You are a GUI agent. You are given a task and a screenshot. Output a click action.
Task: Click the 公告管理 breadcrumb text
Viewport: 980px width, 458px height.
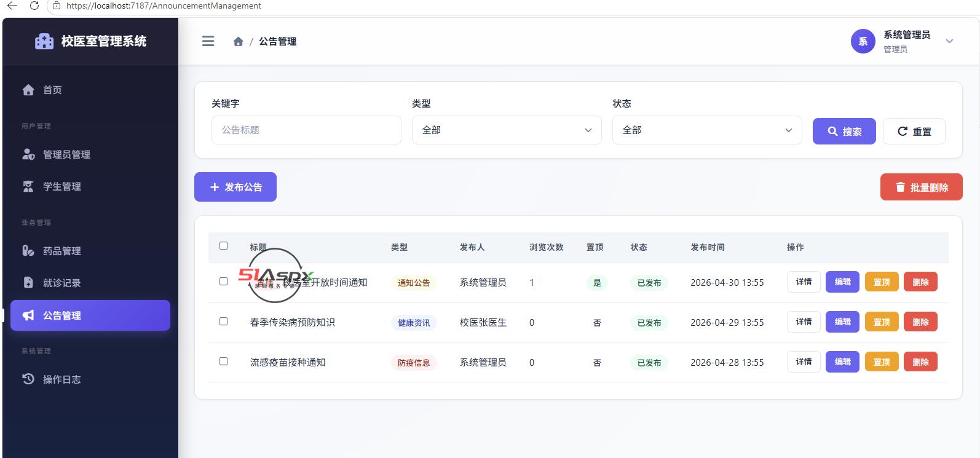point(278,41)
